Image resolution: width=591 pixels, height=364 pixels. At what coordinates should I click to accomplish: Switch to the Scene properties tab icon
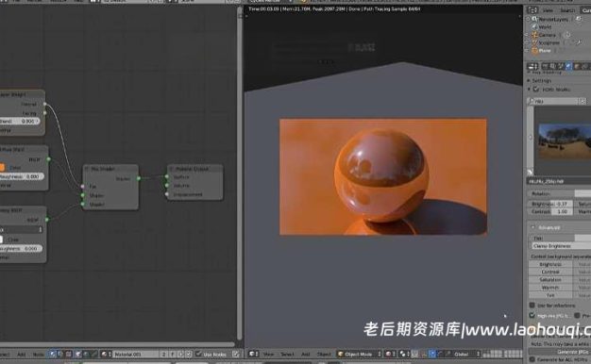point(561,66)
